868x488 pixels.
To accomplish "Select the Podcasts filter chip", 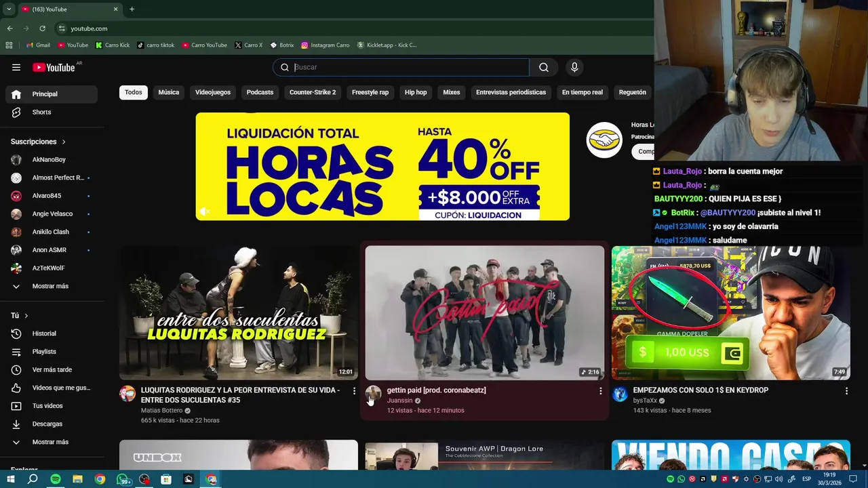I will (260, 92).
